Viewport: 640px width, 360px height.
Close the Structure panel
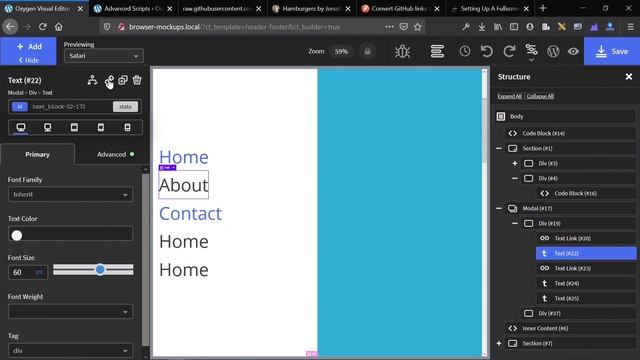(x=629, y=76)
